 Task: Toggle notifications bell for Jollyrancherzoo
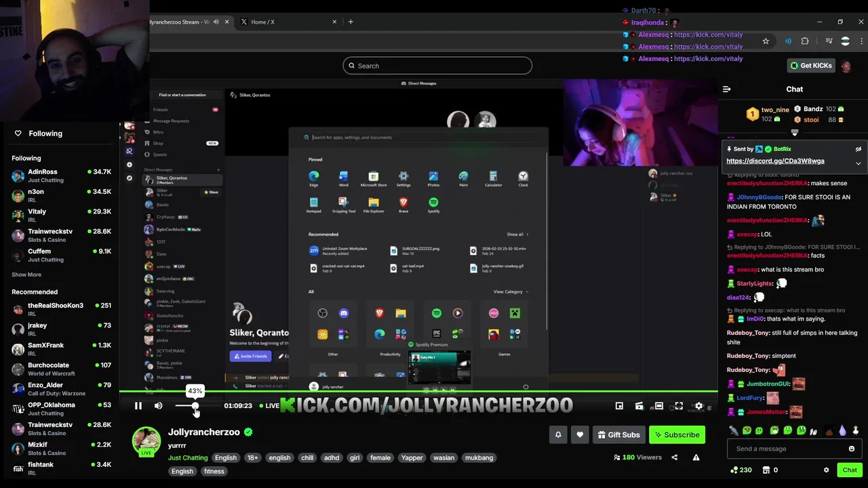point(558,435)
